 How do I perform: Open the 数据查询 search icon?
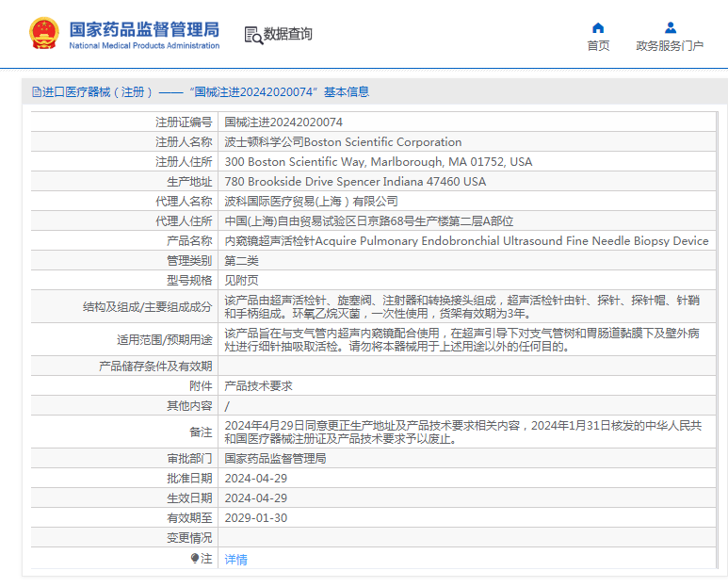tap(253, 35)
